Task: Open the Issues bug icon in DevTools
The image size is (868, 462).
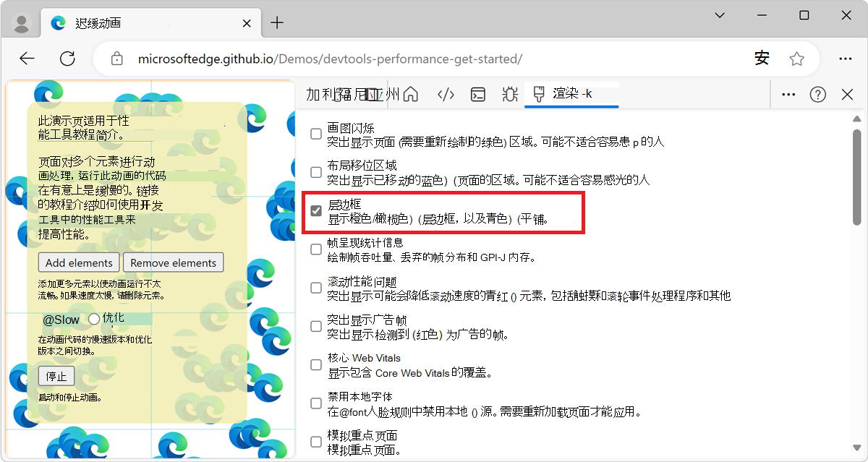Action: pyautogui.click(x=509, y=94)
